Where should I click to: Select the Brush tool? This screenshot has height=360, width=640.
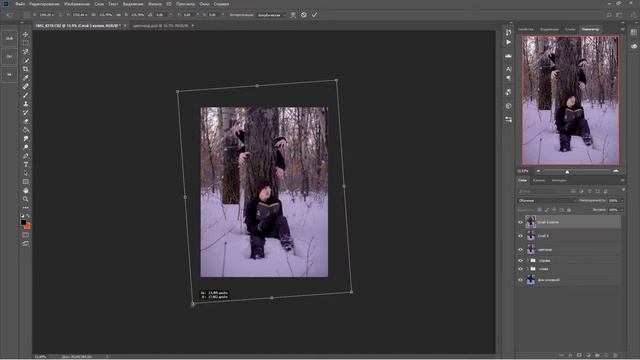[x=26, y=95]
